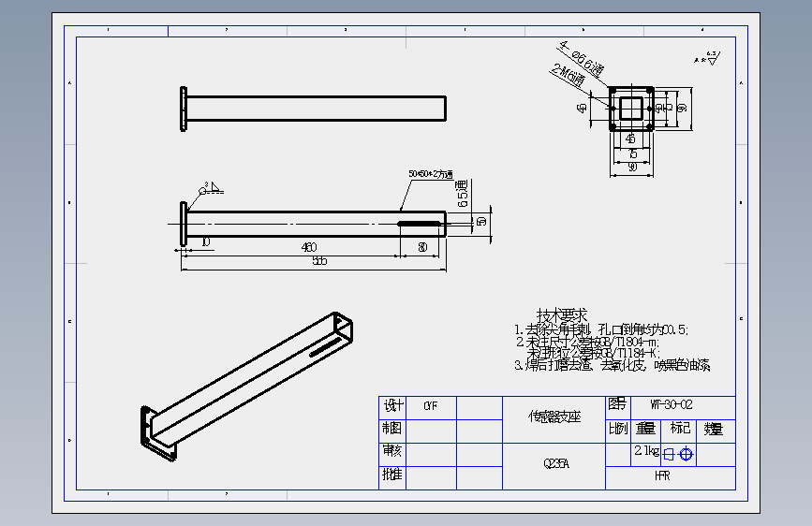The width and height of the screenshot is (812, 526).
Task: Click the HFR text in title block
Action: tap(662, 475)
